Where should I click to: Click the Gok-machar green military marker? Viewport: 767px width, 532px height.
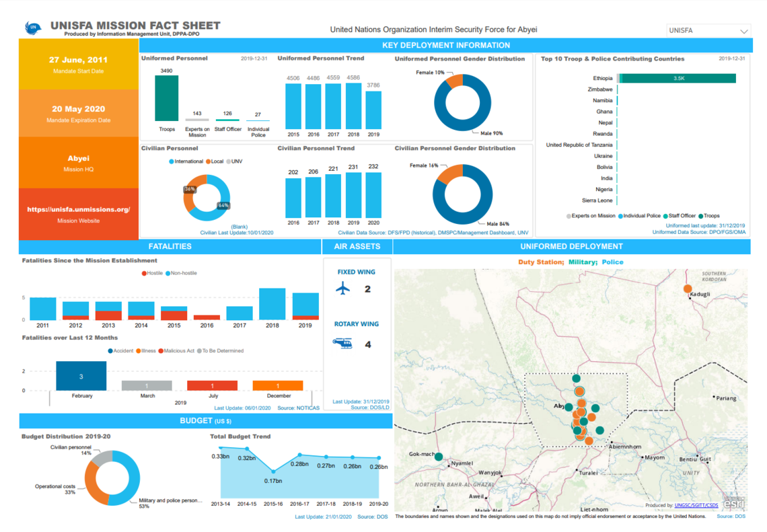(x=439, y=456)
